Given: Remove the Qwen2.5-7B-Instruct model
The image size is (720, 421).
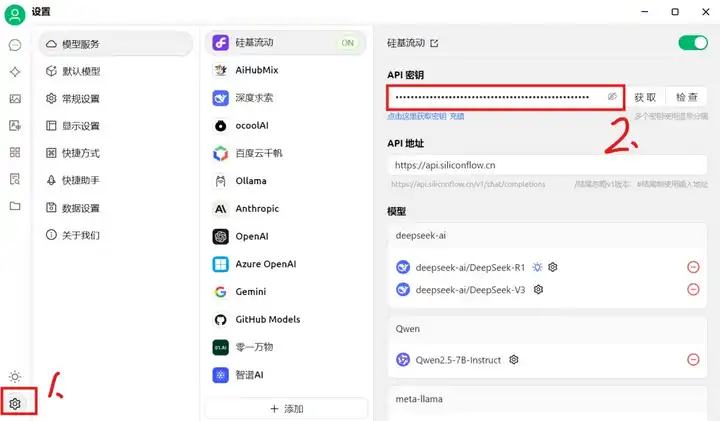Looking at the screenshot, I should point(693,359).
